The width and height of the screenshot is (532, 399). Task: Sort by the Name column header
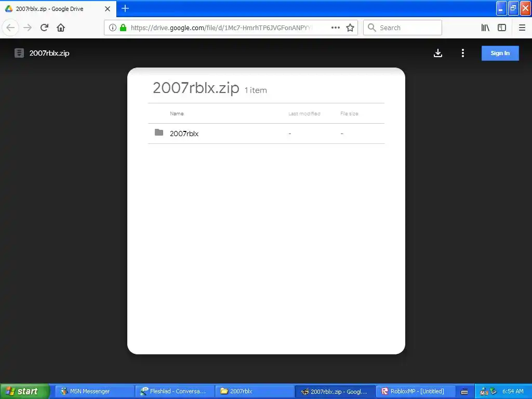click(x=177, y=114)
